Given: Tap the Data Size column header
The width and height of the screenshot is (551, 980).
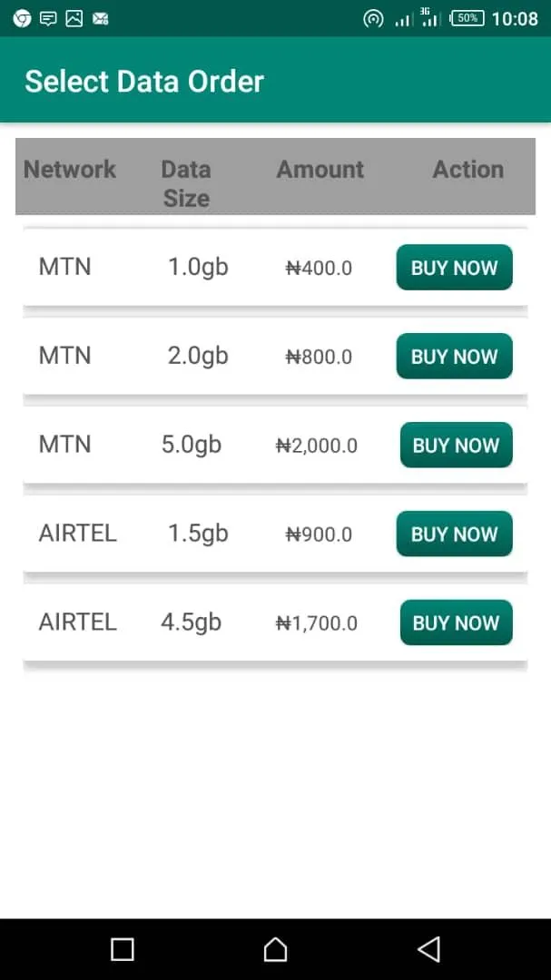Looking at the screenshot, I should coord(186,183).
